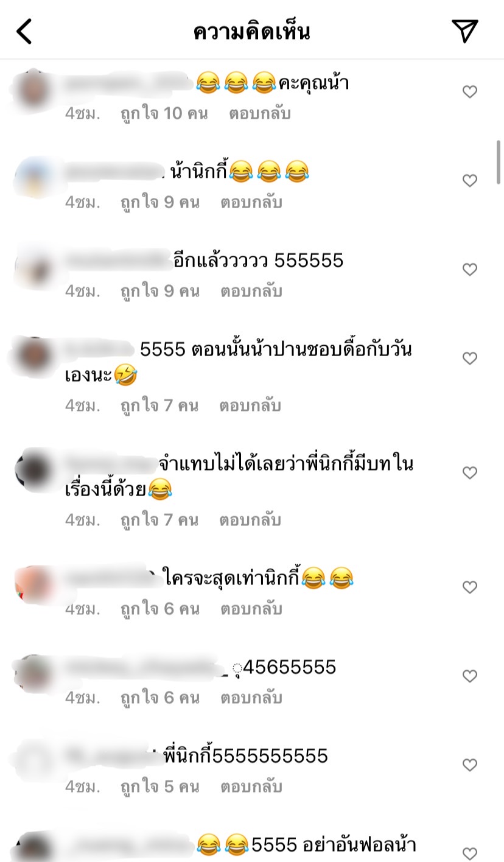Viewport: 504px width, 862px height.
Task: Tap ตอบกลับ under น้านิกกี้ comment
Action: pyautogui.click(x=251, y=202)
